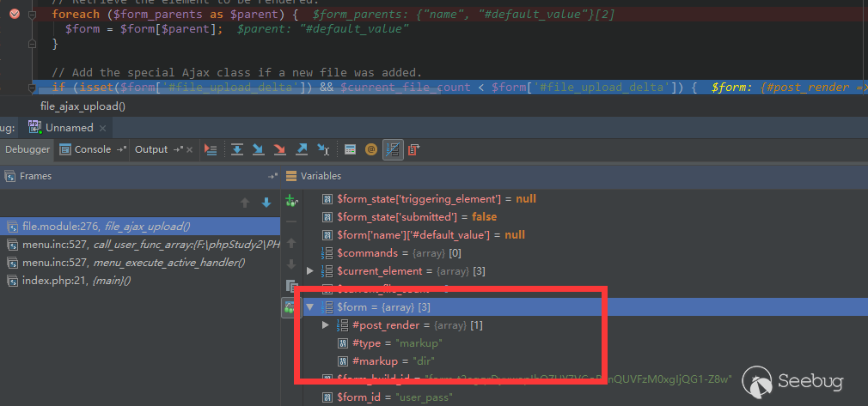Toggle the sort variables alphabetically icon
868x406 pixels.
[x=393, y=149]
